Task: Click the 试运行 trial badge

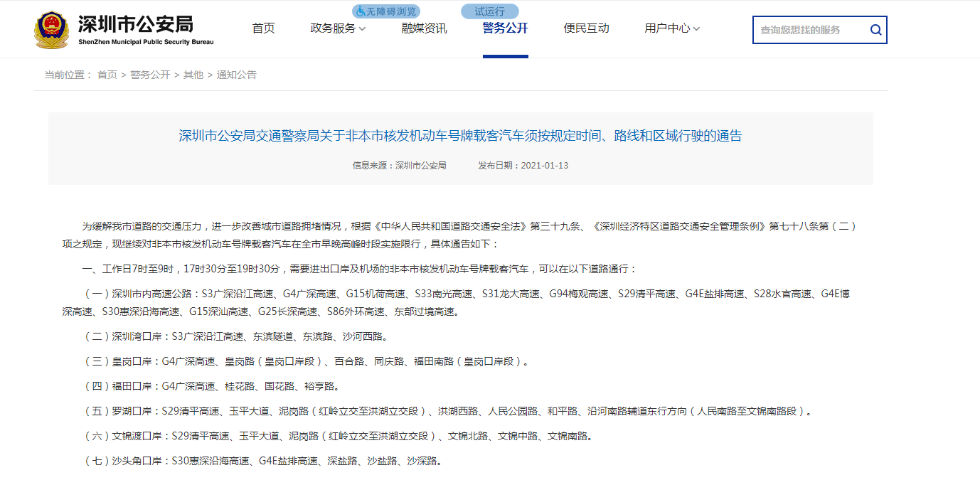Action: click(x=490, y=11)
